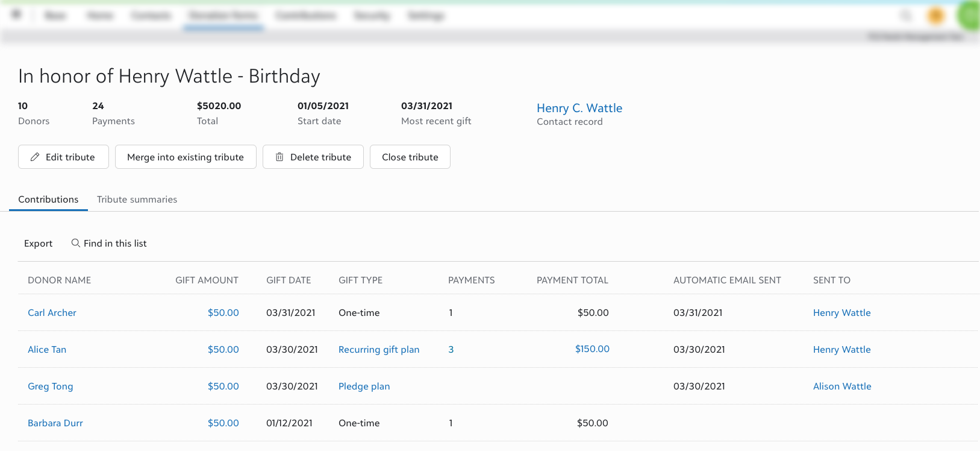Switch to the Tribute summaries tab
Screen dimensions: 980x451
pos(137,200)
